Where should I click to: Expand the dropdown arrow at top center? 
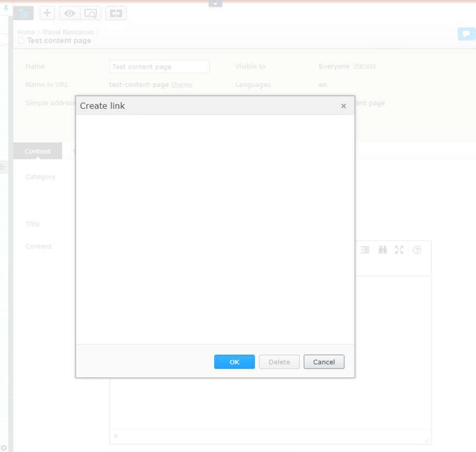(x=215, y=3)
